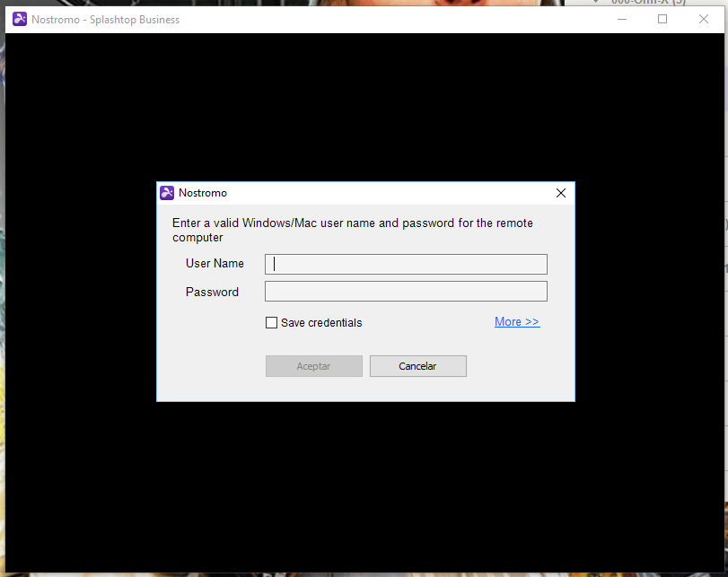Image resolution: width=728 pixels, height=577 pixels.
Task: Click the Aceptar button
Action: point(314,366)
